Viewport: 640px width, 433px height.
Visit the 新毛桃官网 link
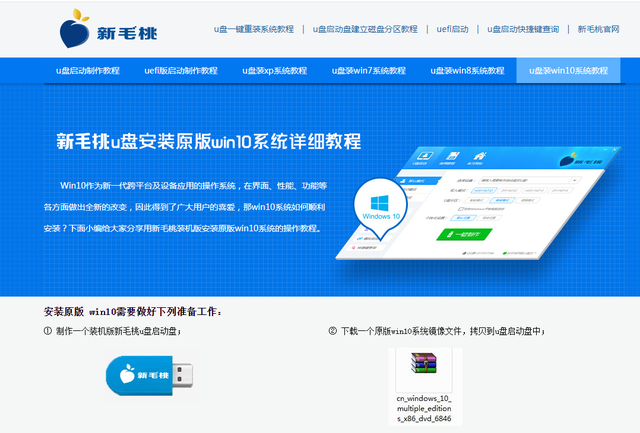click(x=598, y=29)
